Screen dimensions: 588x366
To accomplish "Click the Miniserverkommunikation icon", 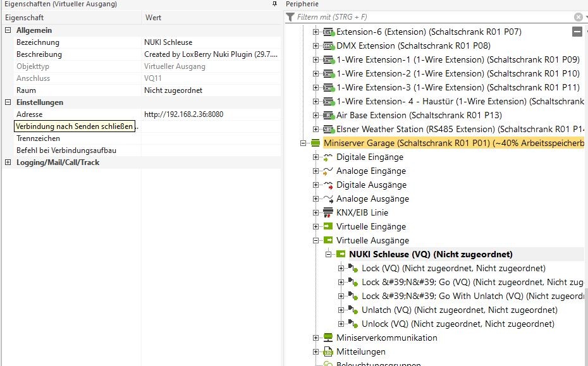I will pyautogui.click(x=328, y=338).
